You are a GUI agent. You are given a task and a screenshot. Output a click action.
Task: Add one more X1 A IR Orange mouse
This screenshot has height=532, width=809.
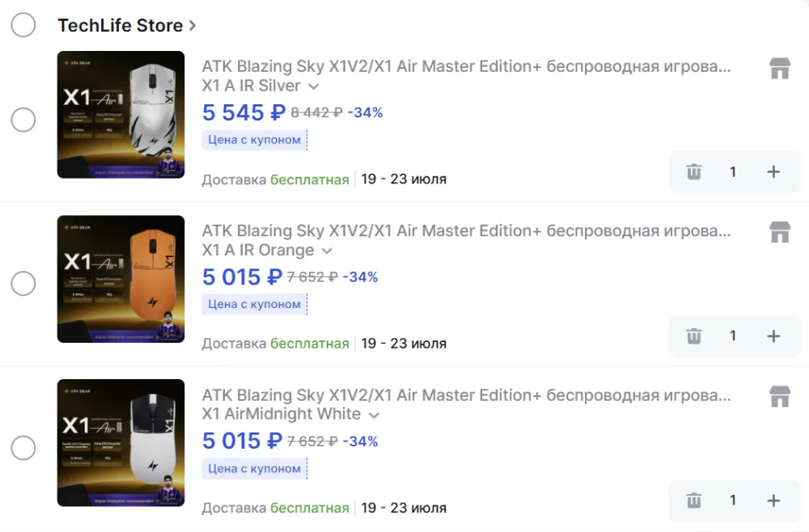(773, 336)
